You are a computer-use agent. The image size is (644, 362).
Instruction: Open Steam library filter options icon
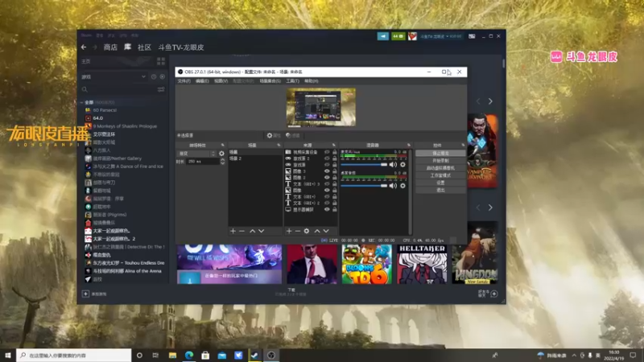point(161,89)
